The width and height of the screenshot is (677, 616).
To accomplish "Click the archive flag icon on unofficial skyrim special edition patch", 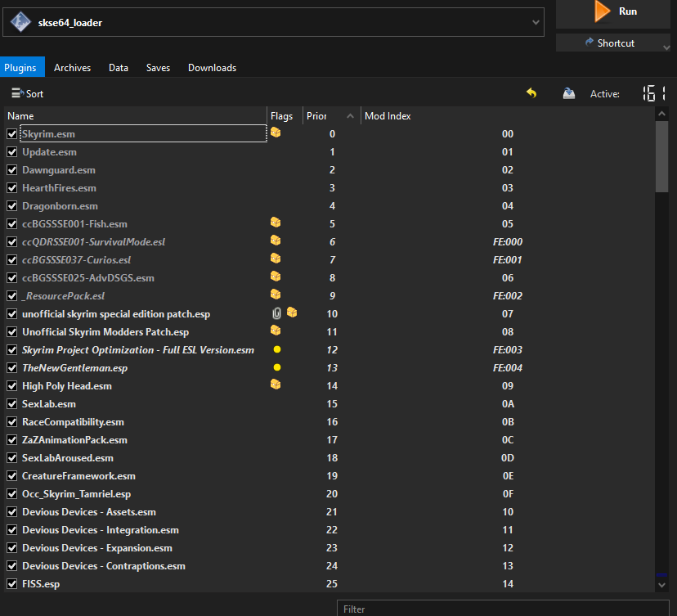I will click(292, 312).
